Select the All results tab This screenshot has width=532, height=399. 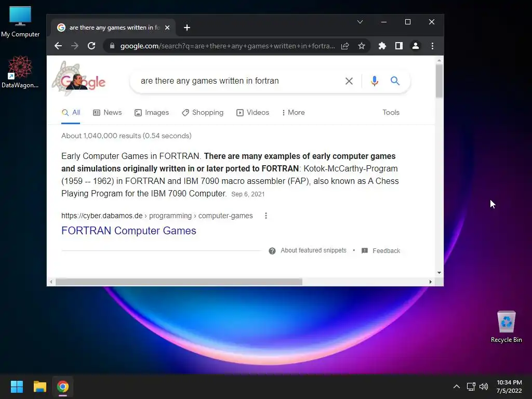tap(71, 112)
